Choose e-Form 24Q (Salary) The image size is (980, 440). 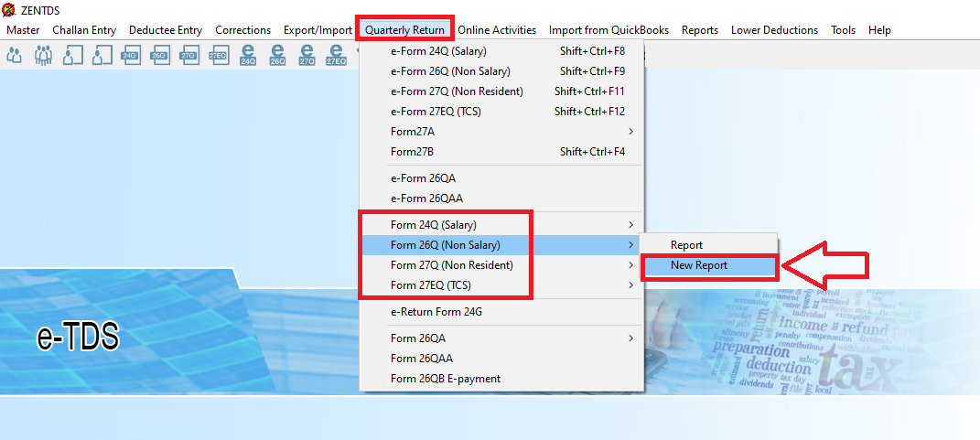(501, 51)
